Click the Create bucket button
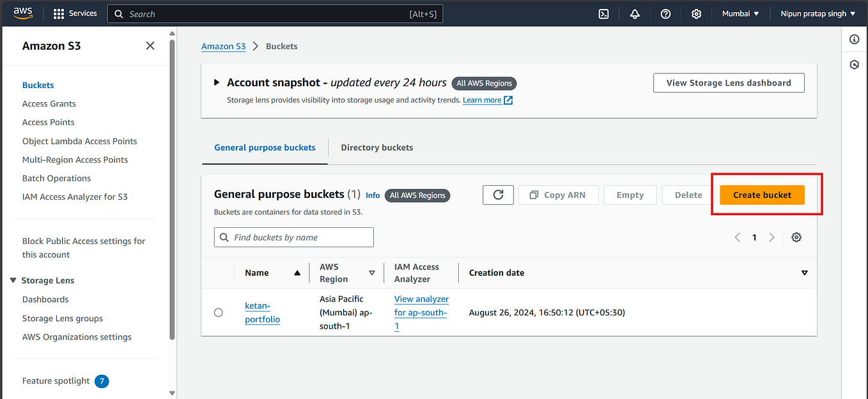The width and height of the screenshot is (868, 399). 763,195
